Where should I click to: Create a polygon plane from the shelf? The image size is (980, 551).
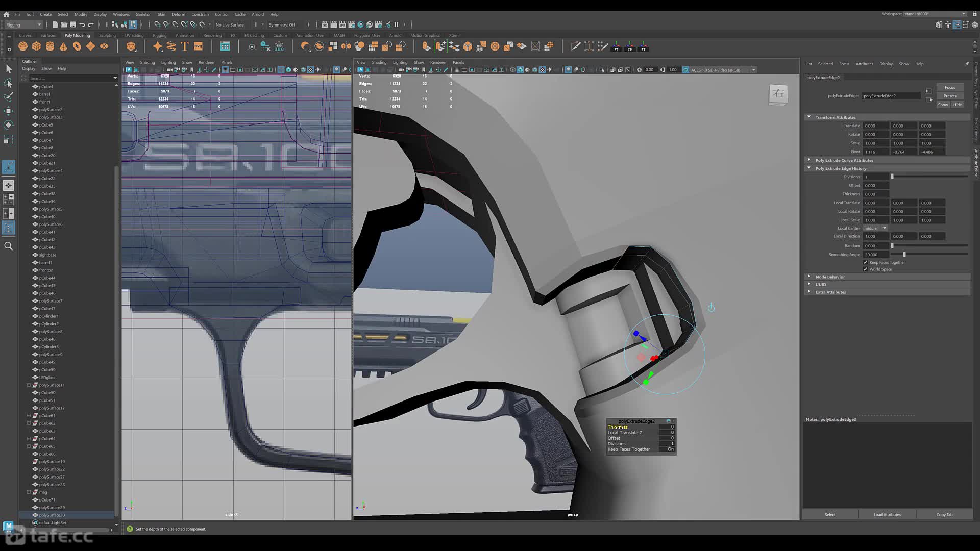(90, 46)
